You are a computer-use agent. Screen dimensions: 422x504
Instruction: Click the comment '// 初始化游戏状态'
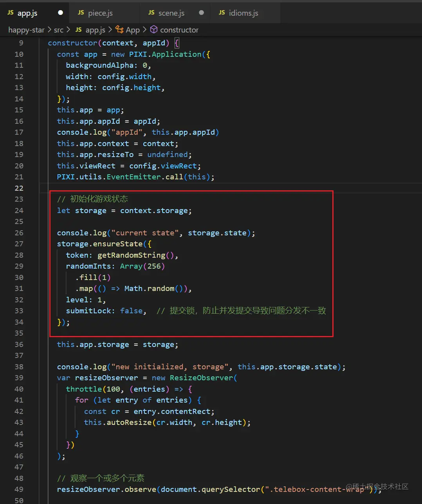[92, 199]
